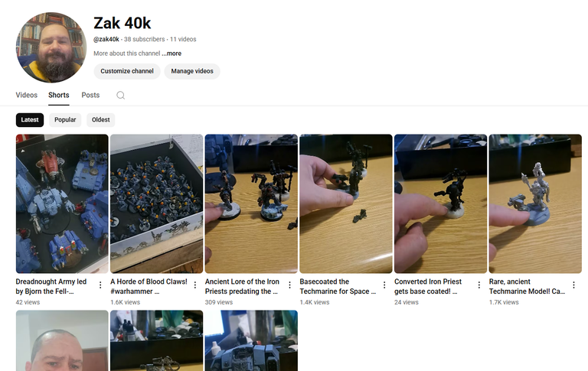The image size is (588, 371).
Task: Click the Manage videos button
Action: [192, 71]
